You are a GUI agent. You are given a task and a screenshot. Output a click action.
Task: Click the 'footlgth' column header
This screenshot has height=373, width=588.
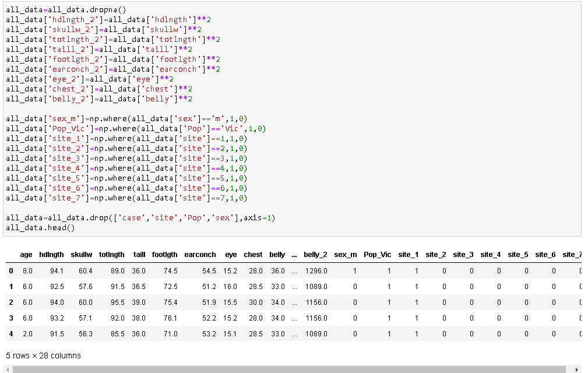pyautogui.click(x=164, y=255)
